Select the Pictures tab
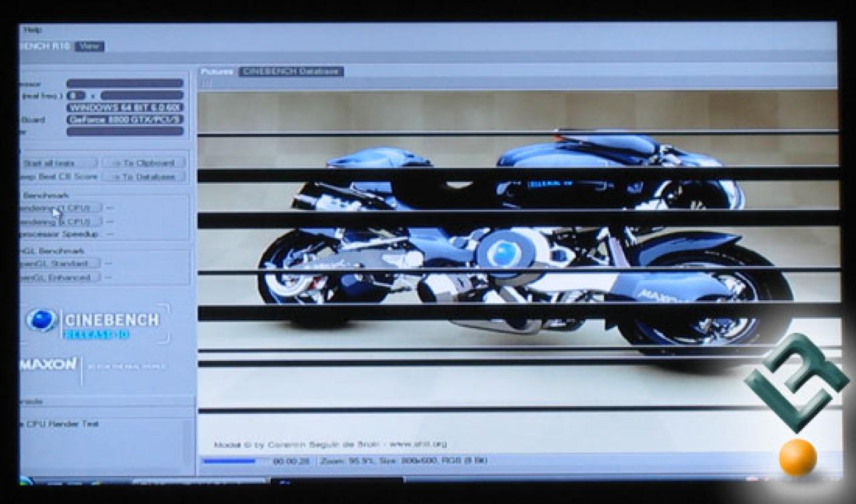The height and width of the screenshot is (504, 856). (217, 71)
